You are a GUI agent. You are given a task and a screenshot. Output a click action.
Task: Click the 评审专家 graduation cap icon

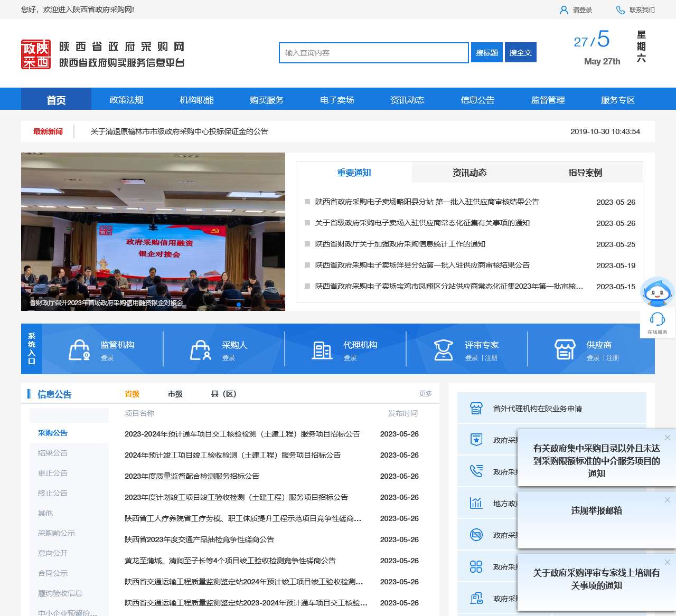(444, 349)
